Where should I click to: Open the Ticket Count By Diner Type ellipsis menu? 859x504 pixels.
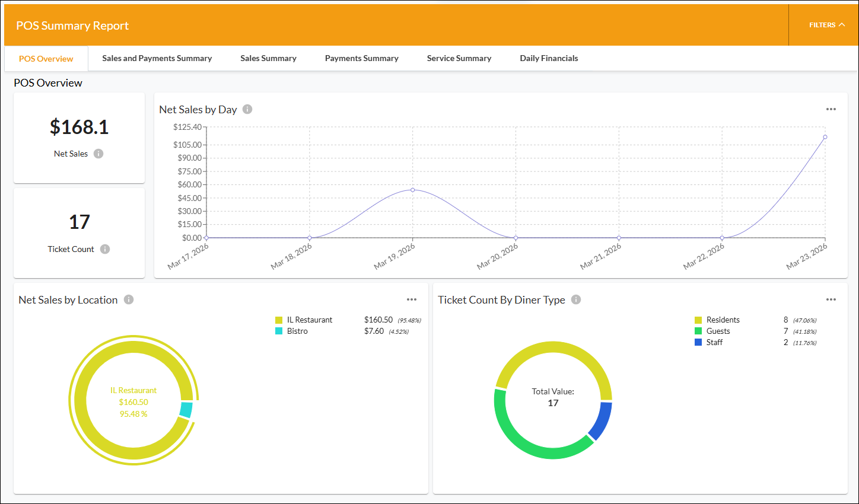click(x=831, y=299)
